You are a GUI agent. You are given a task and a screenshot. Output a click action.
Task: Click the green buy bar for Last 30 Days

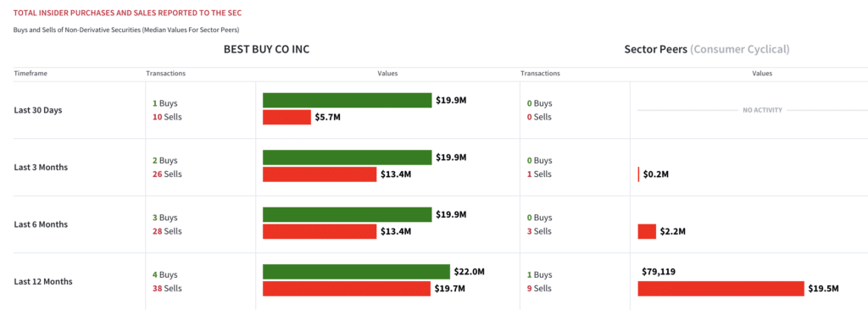[347, 100]
